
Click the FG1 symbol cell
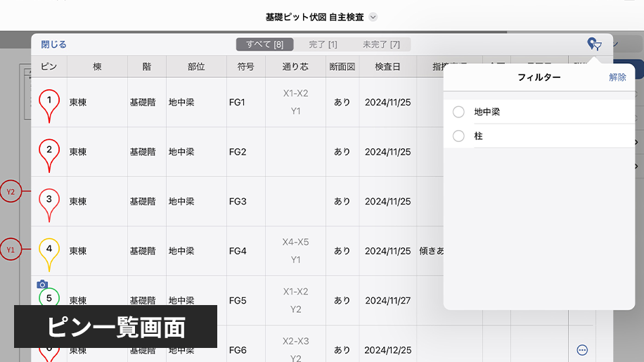pos(238,103)
